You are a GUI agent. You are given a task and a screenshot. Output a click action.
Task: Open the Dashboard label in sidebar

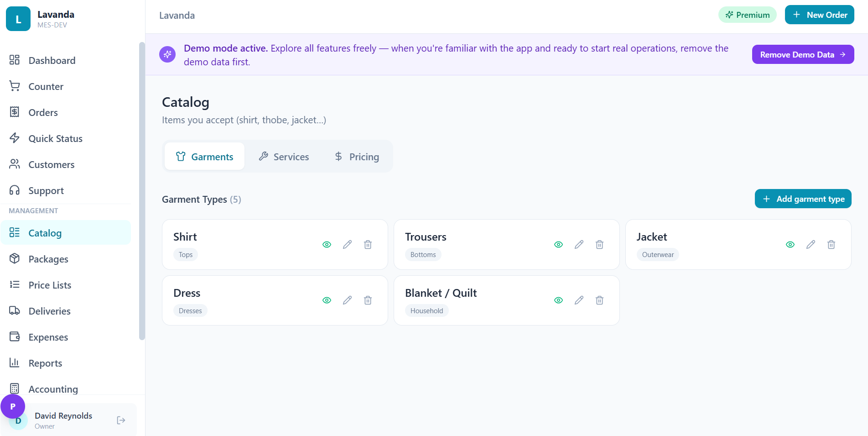pos(52,60)
